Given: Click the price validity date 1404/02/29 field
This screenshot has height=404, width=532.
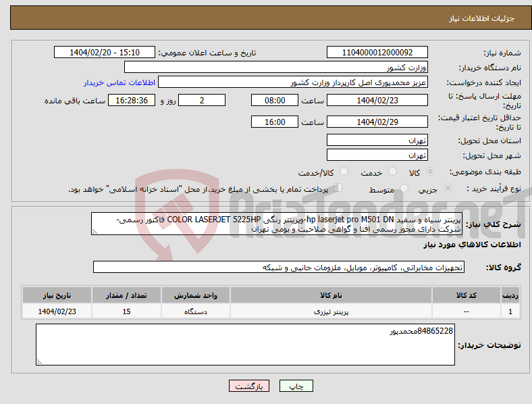Looking at the screenshot, I should click(377, 122).
